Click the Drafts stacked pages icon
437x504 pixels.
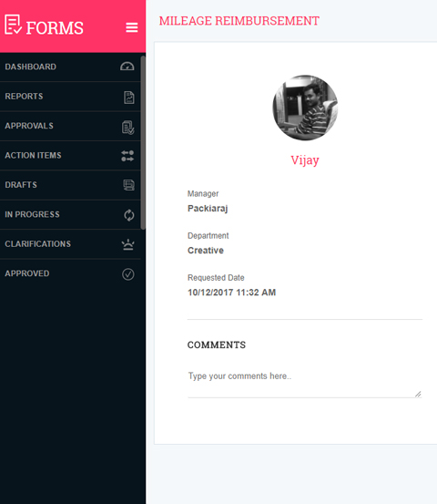click(128, 185)
